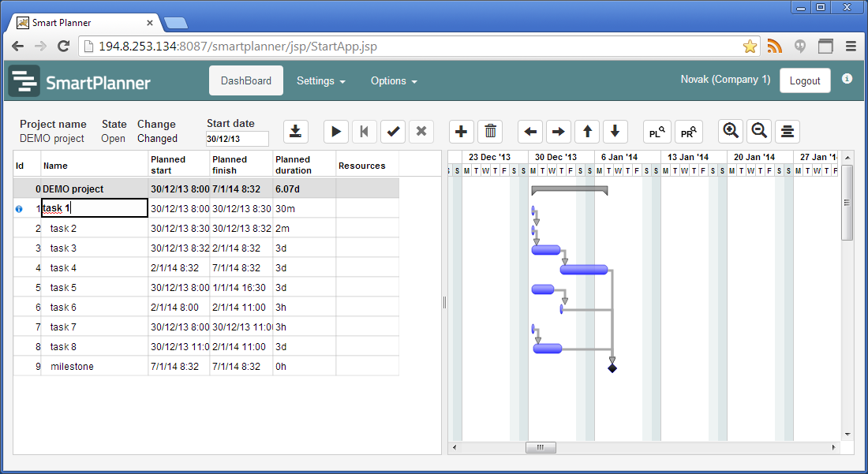Screen dimensions: 868x474
Task: Select the task 2 row name
Action: coord(63,229)
